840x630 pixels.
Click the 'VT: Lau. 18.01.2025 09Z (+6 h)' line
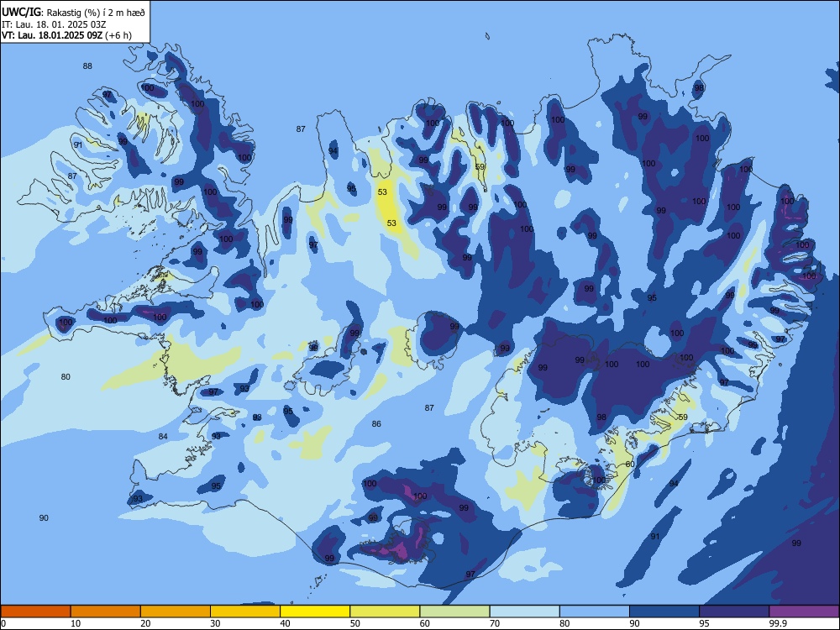[x=66, y=35]
